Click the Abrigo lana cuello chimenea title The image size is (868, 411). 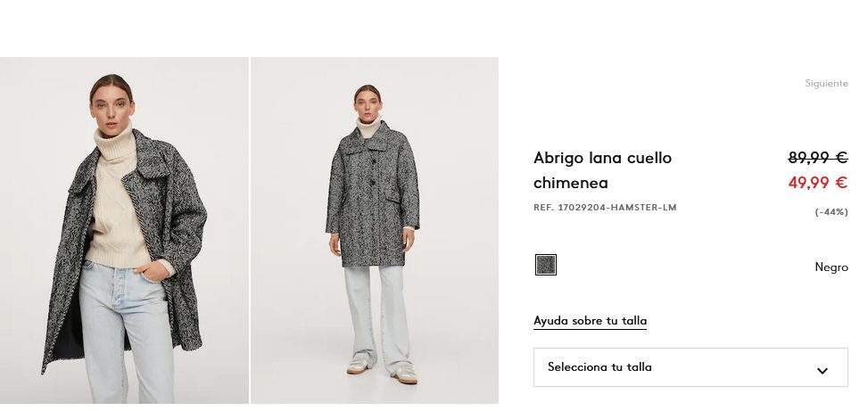pyautogui.click(x=602, y=170)
